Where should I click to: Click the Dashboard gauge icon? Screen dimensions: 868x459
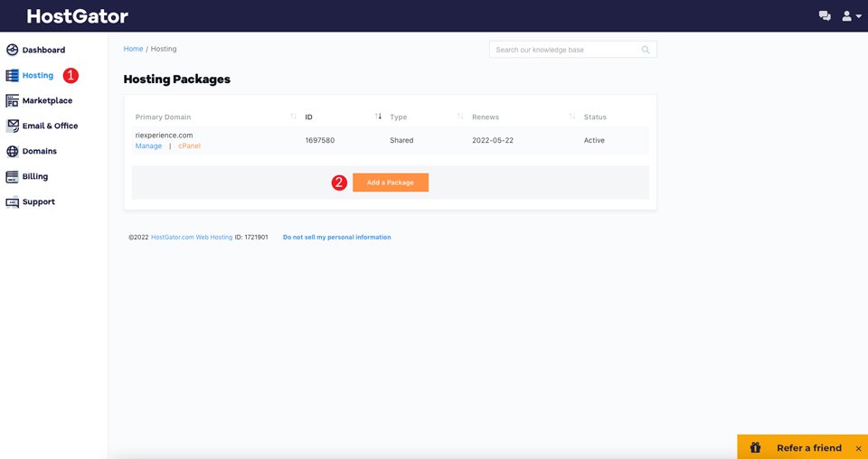pos(12,51)
